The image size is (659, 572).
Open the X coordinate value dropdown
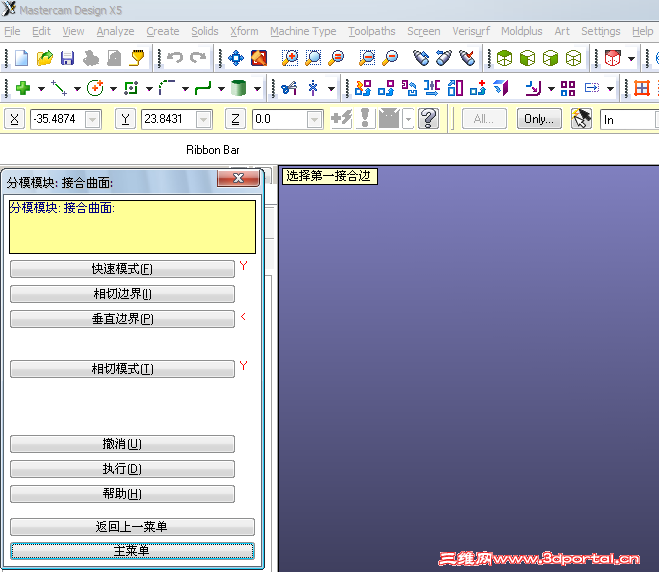click(x=92, y=119)
